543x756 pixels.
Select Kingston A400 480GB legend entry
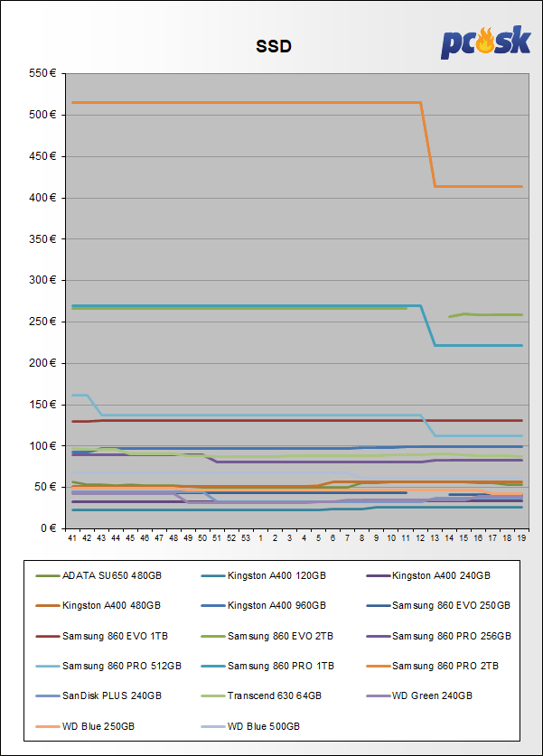point(98,605)
